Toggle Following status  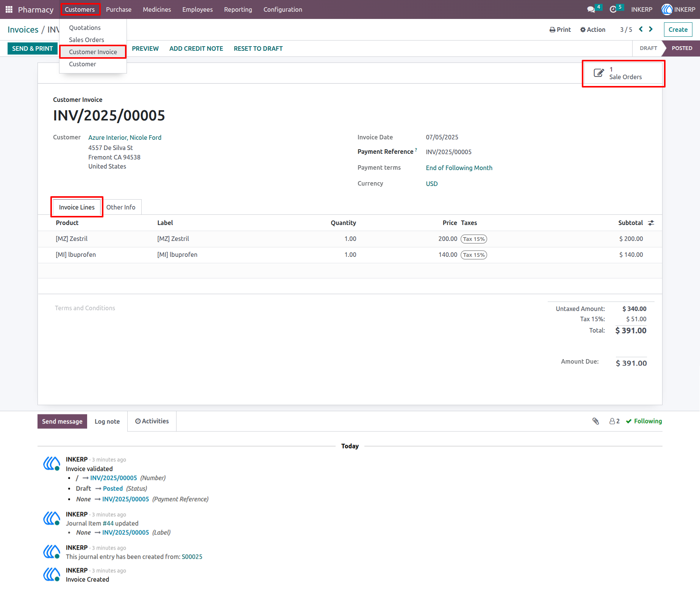[644, 421]
